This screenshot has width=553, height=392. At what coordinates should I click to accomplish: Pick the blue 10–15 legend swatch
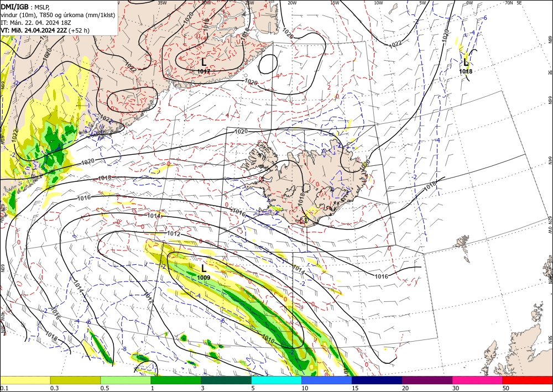coord(327,380)
